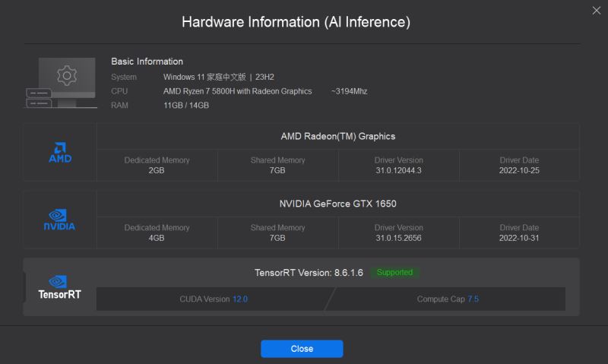Click the Hardware Information (AI Inference) title

click(296, 22)
